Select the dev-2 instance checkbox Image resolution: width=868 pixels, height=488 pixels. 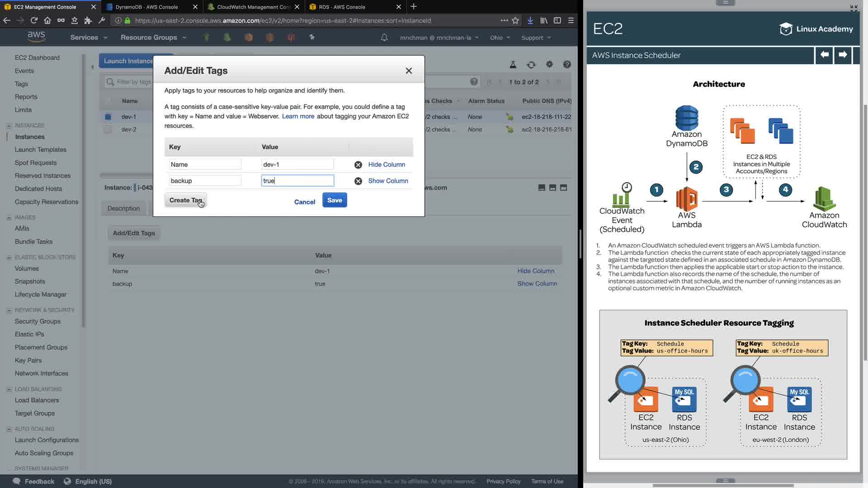[108, 130]
